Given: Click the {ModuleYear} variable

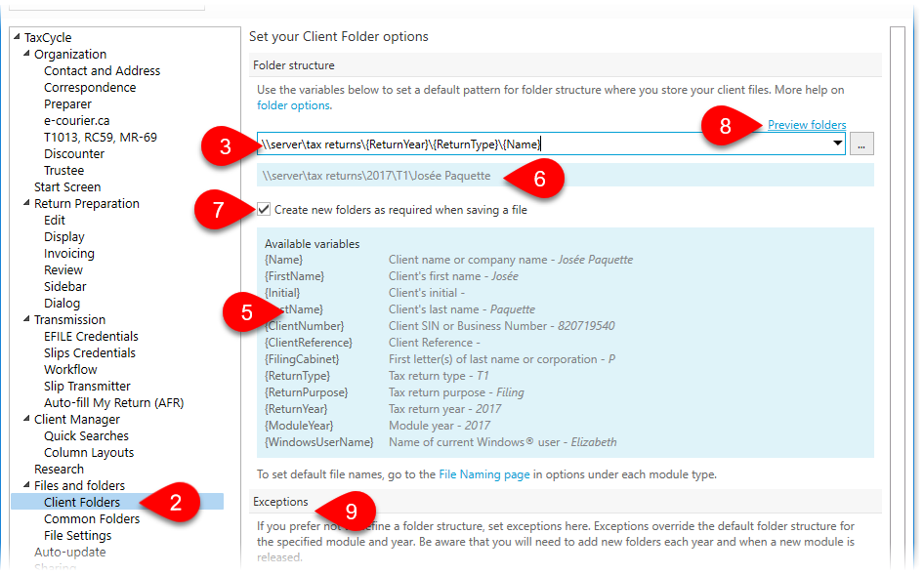Looking at the screenshot, I should 299,426.
